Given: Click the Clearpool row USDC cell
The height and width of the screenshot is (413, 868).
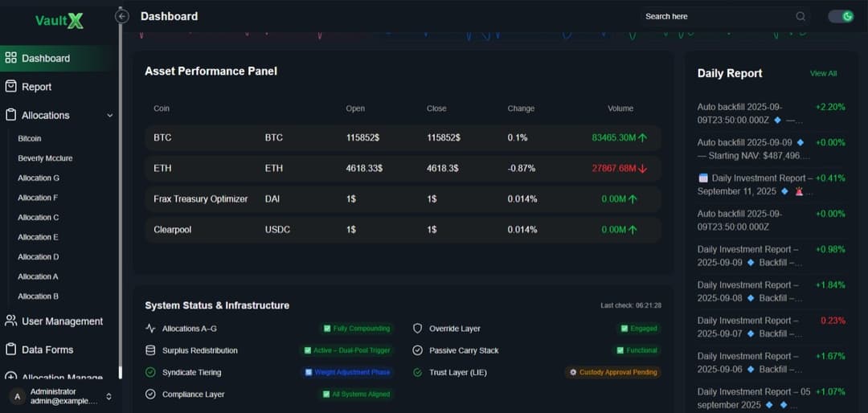Looking at the screenshot, I should [x=277, y=230].
